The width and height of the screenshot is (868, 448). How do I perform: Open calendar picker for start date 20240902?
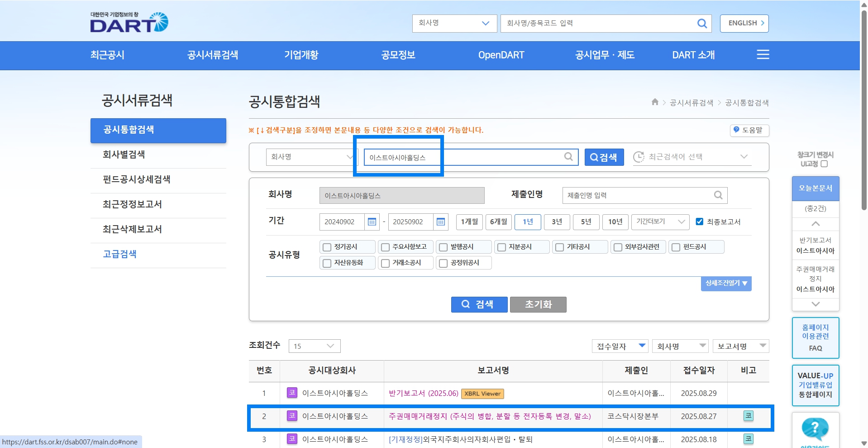coord(372,222)
